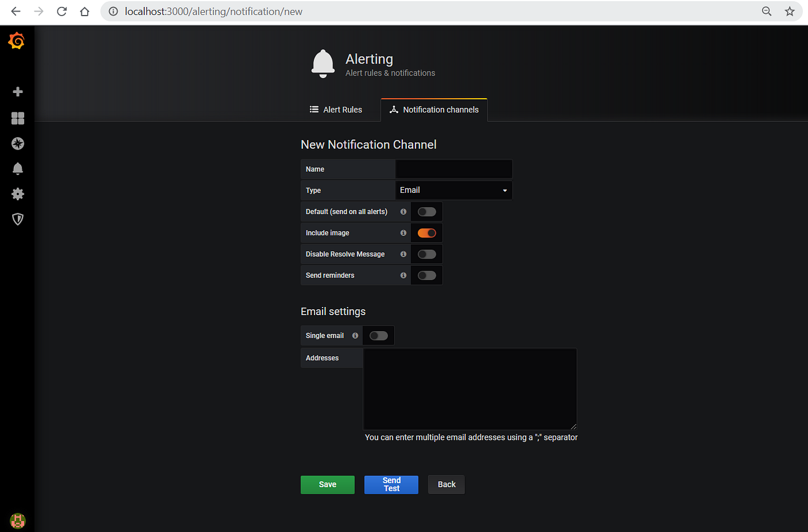Focus the Name input field
Screen dimensions: 808x532
pyautogui.click(x=454, y=169)
